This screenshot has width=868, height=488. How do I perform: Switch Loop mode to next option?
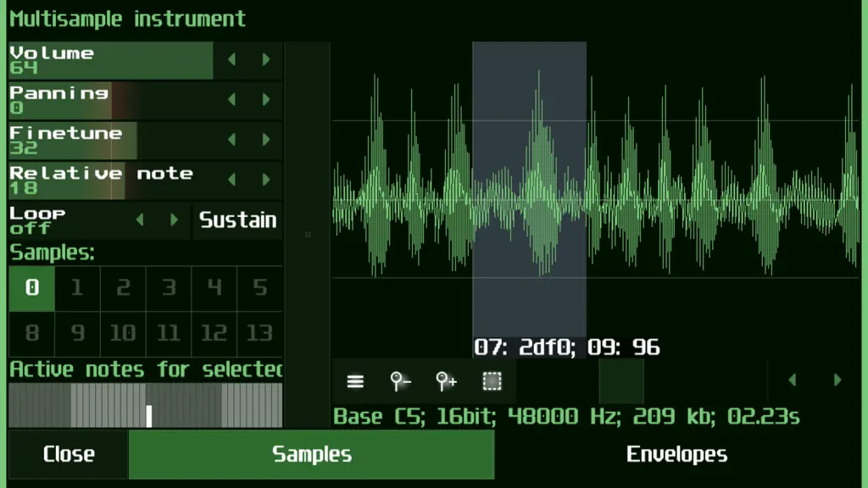coord(175,220)
